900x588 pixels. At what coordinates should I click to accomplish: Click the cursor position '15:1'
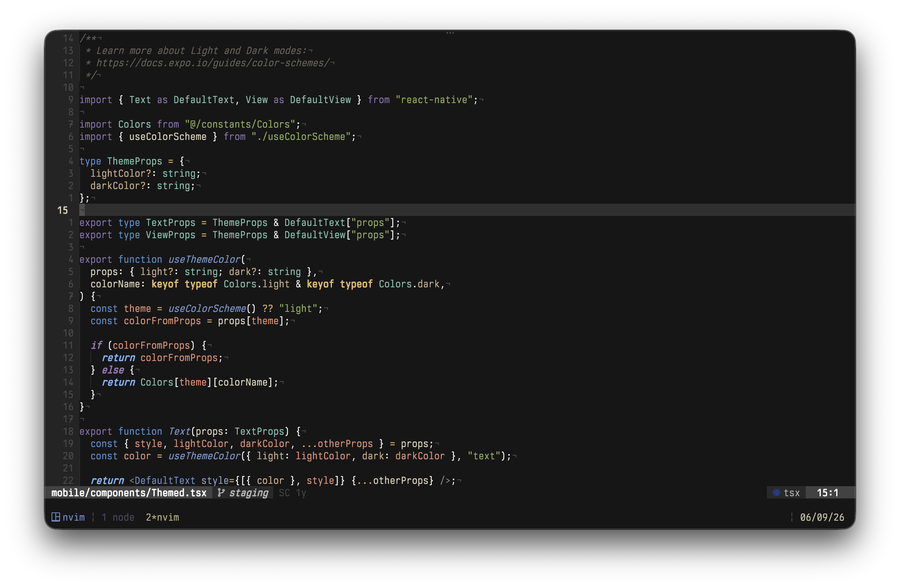[x=828, y=493]
